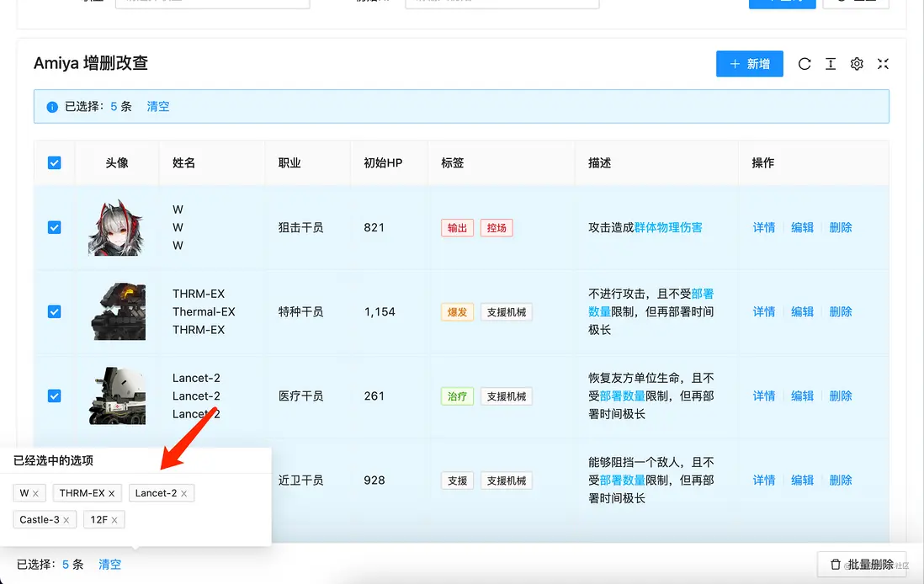
Task: Click 群体物理伤害 link in W description
Action: click(x=668, y=227)
